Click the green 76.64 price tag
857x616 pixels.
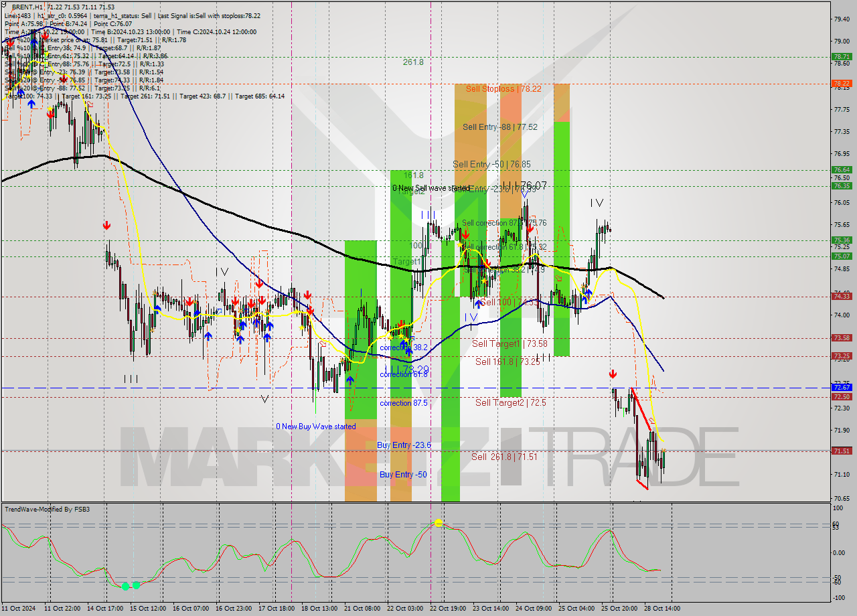pos(842,170)
